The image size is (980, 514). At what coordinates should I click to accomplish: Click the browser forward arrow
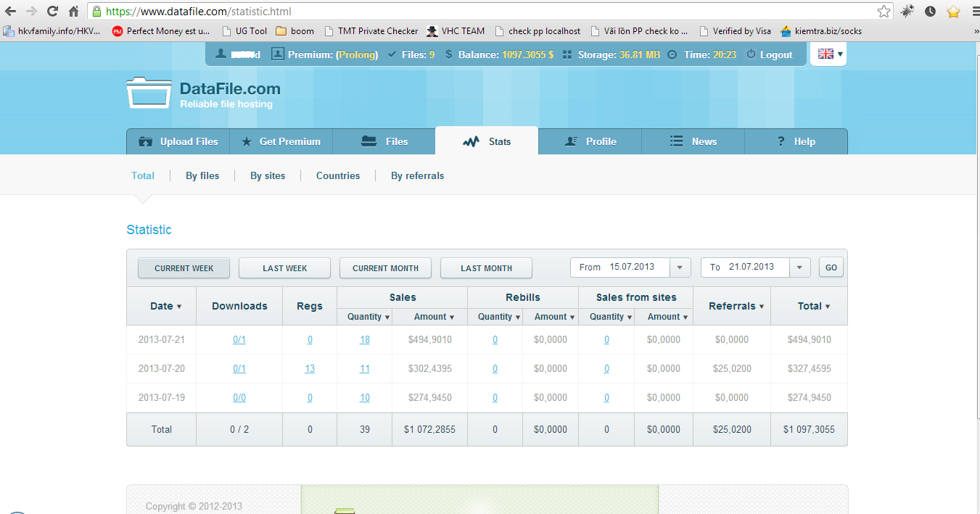[31, 12]
